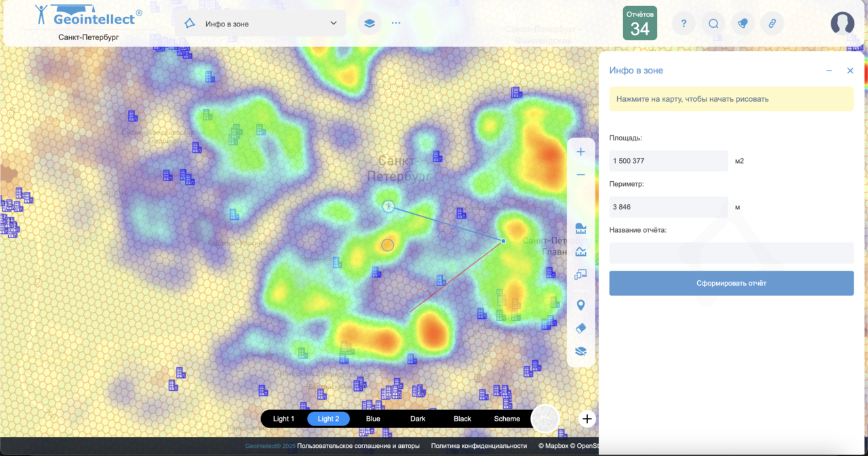Viewport: 868px width, 456px height.
Task: Expand basemap options with round plus button
Action: pos(587,419)
